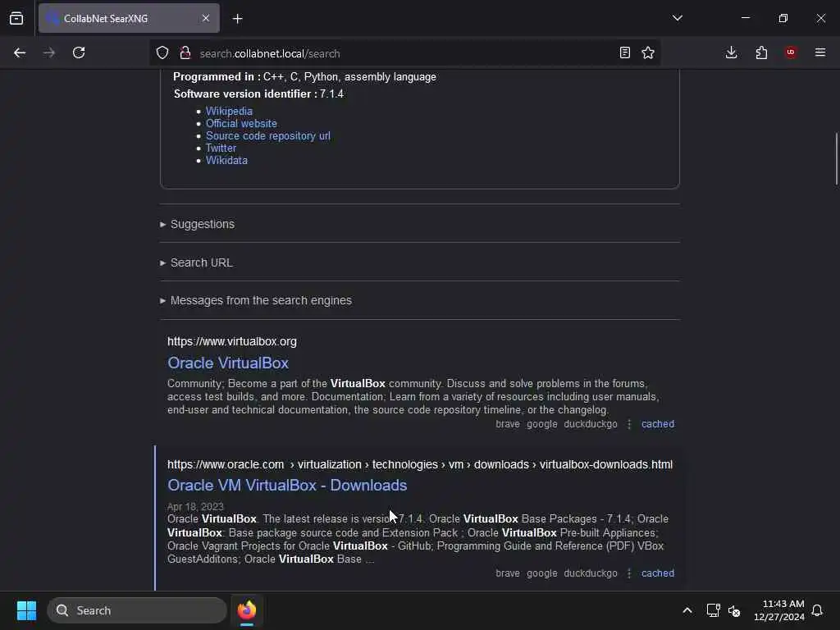Go back to the previous page

coord(20,53)
